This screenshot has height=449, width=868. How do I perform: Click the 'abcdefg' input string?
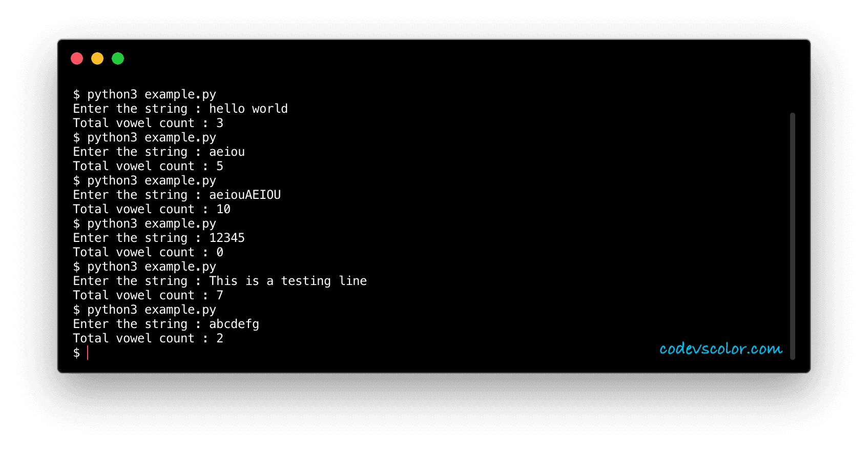(234, 324)
